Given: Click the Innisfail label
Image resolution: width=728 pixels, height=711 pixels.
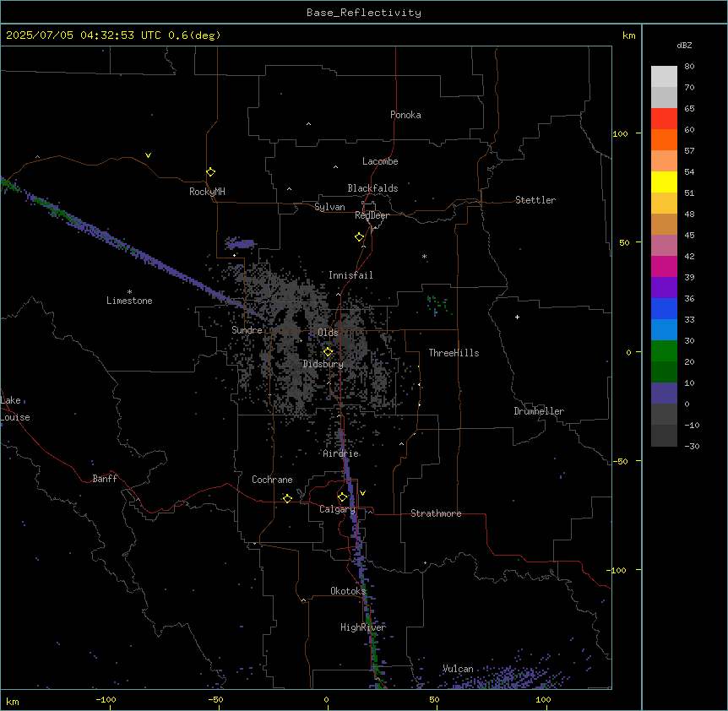Looking at the screenshot, I should click(350, 275).
